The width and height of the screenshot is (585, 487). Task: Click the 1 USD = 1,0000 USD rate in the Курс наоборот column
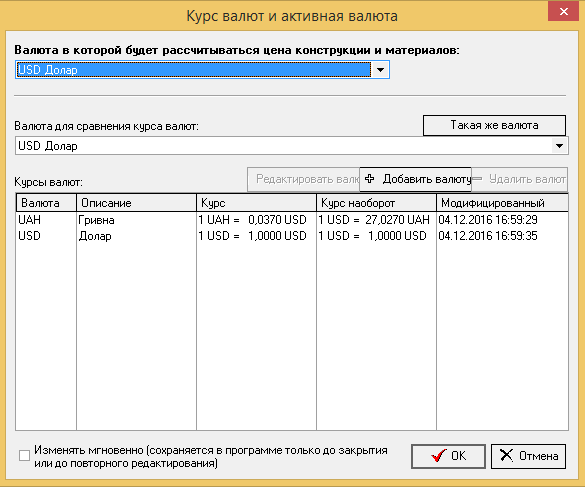pos(372,236)
